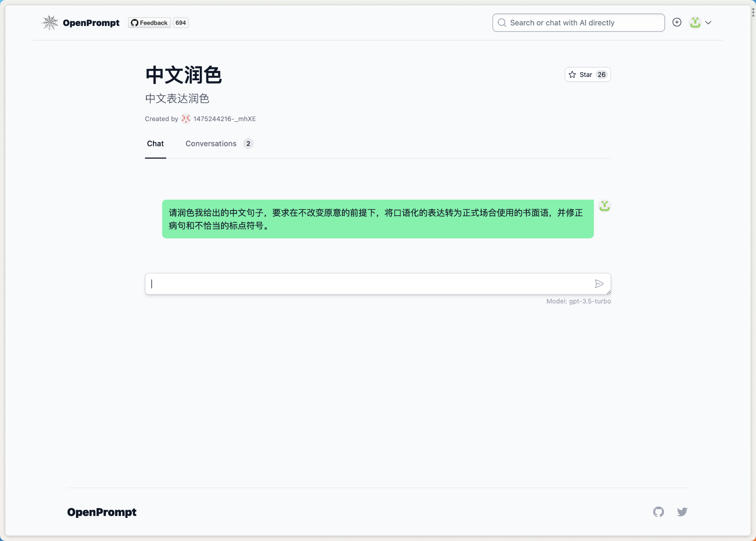Click the GitHub cat icon in Feedback button
This screenshot has width=756, height=541.
point(134,22)
